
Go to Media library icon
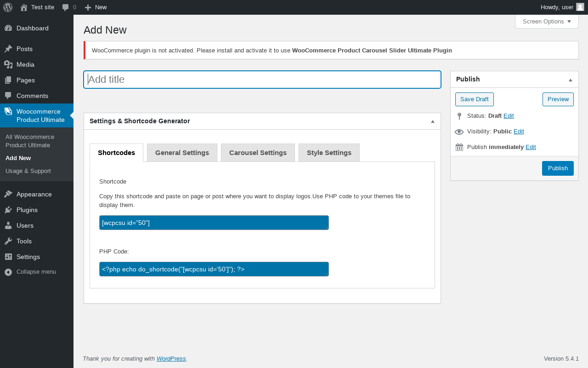pos(8,64)
